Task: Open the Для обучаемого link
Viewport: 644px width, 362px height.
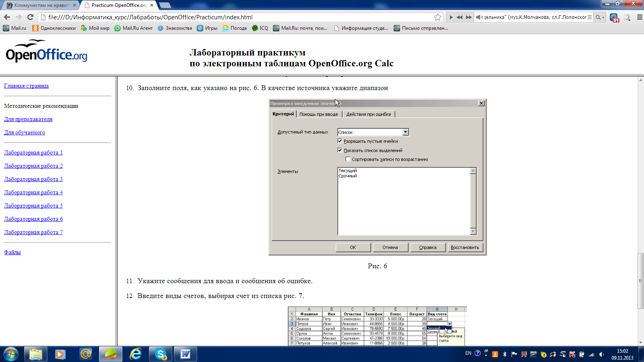Action: click(x=25, y=132)
